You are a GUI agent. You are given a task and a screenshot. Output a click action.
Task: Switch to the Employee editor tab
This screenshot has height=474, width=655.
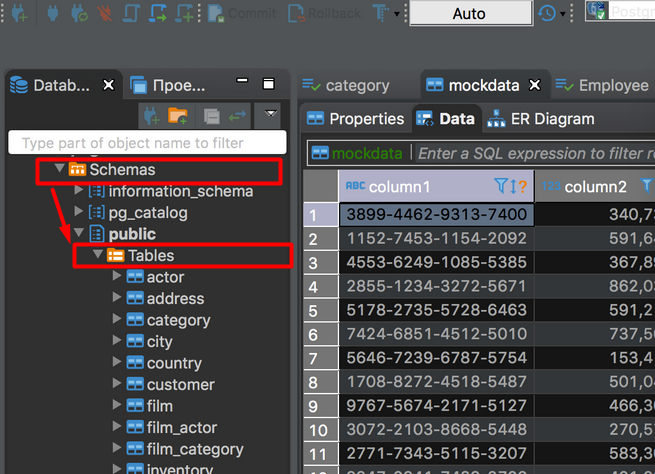point(602,85)
